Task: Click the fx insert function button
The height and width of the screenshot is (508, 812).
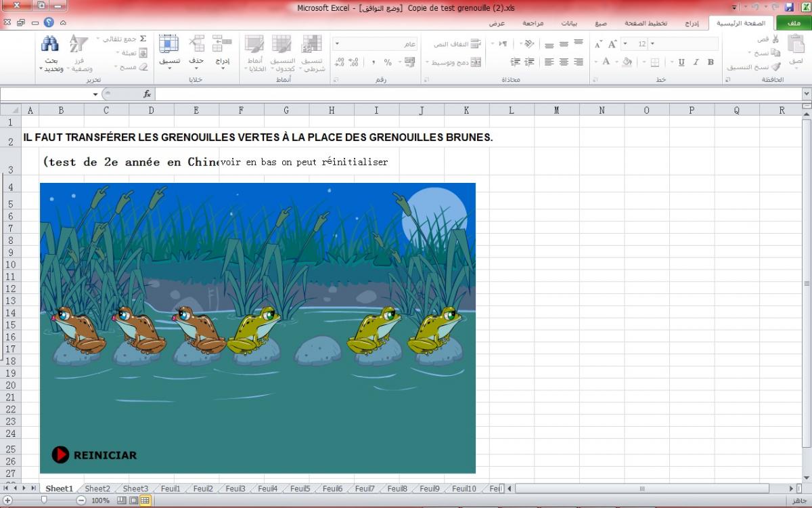Action: (148, 94)
